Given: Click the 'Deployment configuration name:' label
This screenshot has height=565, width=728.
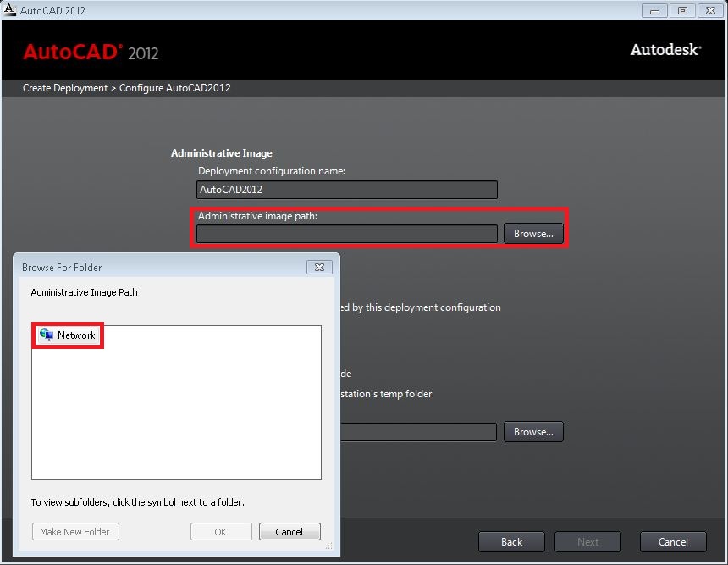Looking at the screenshot, I should tap(272, 171).
